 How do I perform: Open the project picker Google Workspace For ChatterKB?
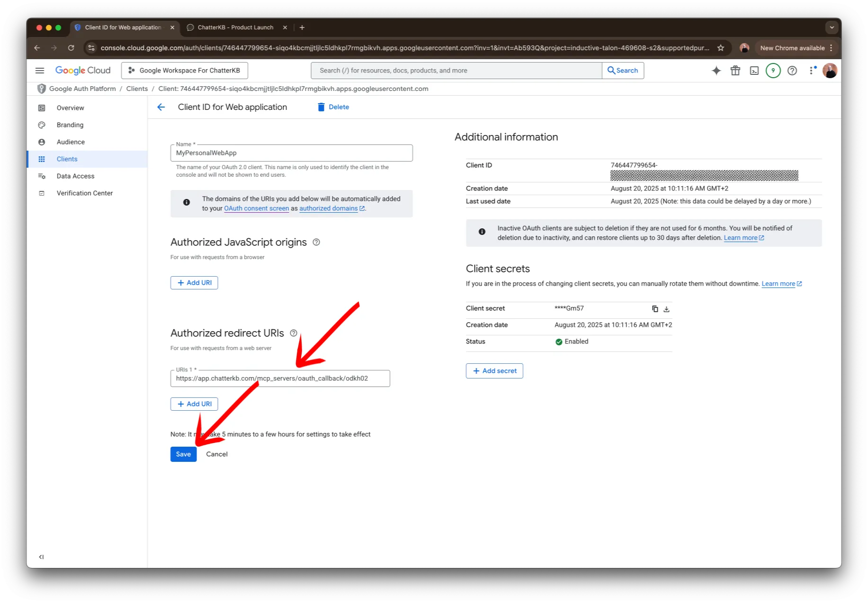point(185,71)
